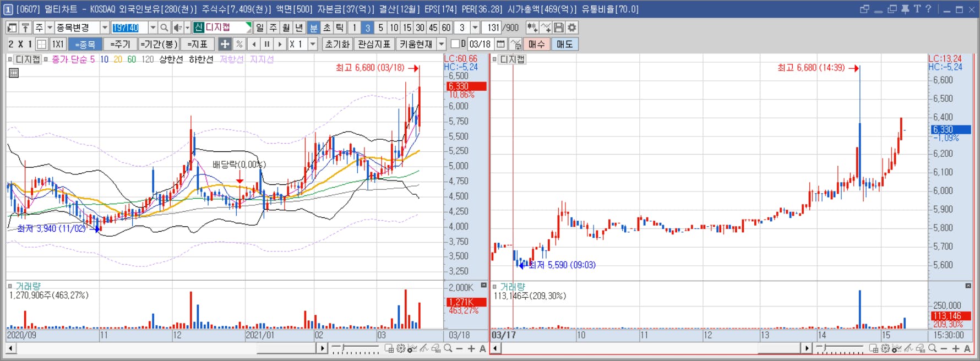
Task: Click the pause playback button
Action: [267, 44]
